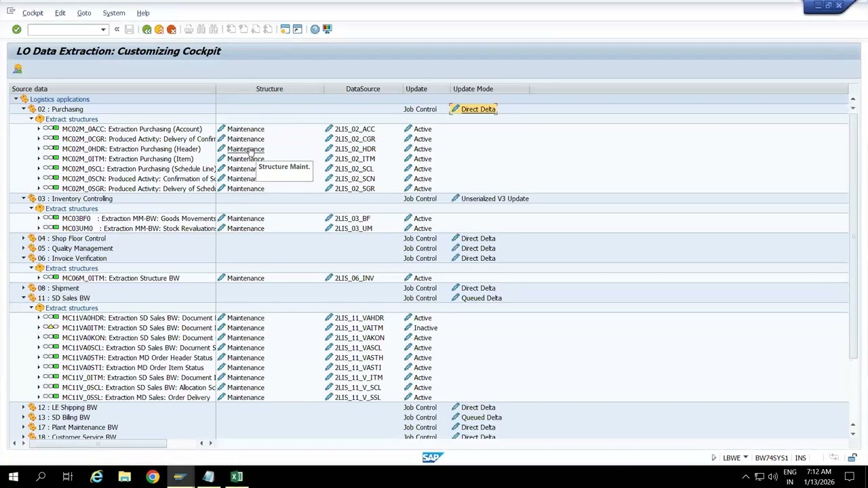Open Excel from the taskbar
This screenshot has height=488, width=868.
237,476
